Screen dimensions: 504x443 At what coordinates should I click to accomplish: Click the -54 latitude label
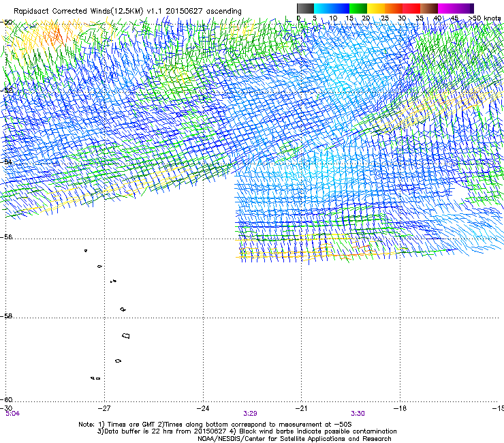(x=6, y=162)
